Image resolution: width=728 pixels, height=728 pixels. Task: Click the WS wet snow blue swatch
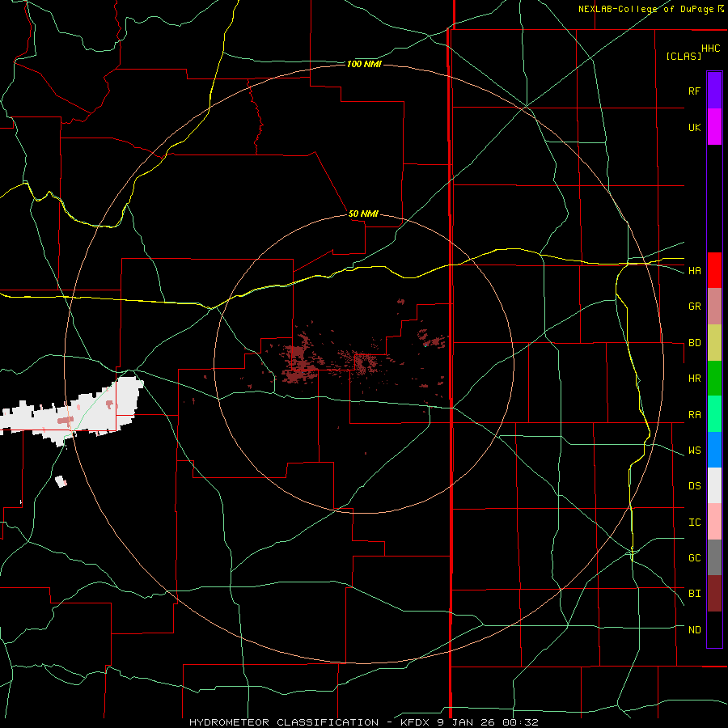coord(714,450)
